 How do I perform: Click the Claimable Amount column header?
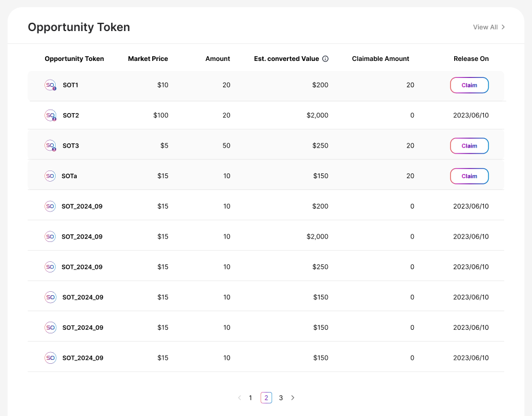(380, 59)
